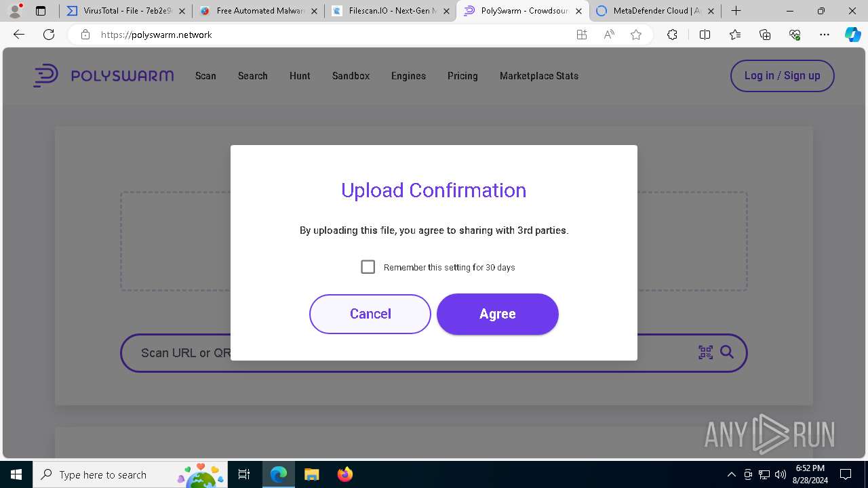Click the volume icon in system tray
868x488 pixels.
click(x=781, y=474)
